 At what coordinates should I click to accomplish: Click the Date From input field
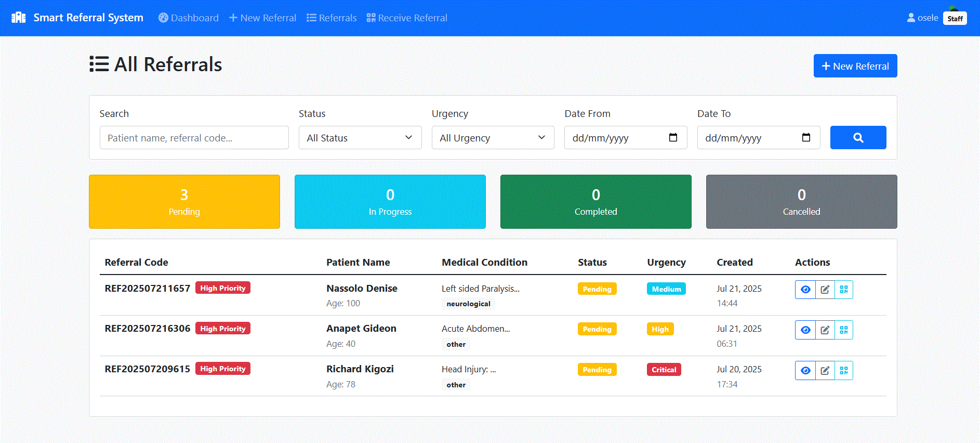point(626,138)
